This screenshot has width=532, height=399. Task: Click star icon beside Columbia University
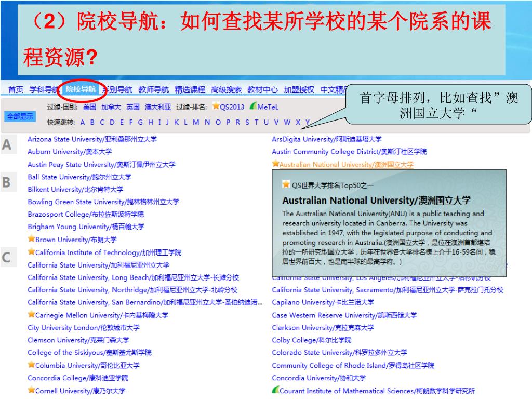click(31, 365)
